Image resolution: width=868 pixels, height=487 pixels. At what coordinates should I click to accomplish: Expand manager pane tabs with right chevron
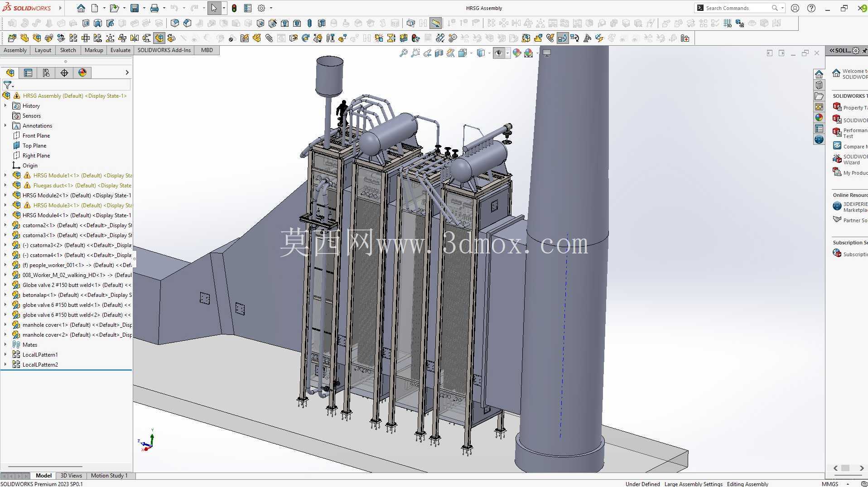pyautogui.click(x=127, y=72)
